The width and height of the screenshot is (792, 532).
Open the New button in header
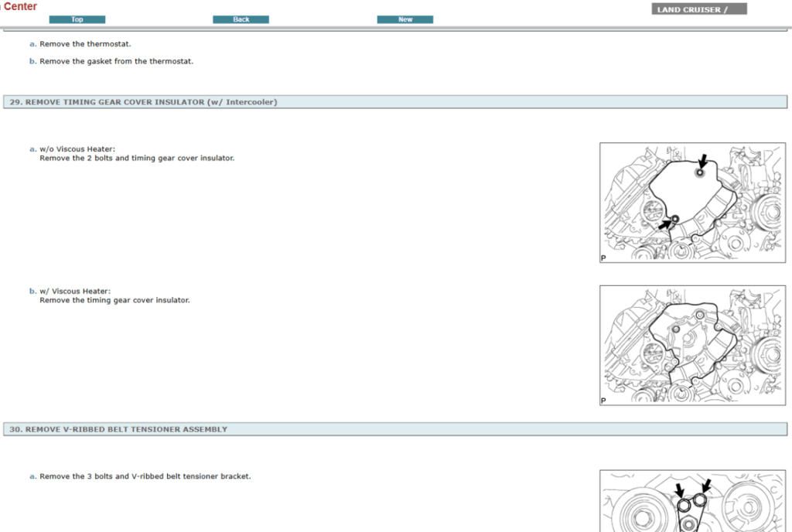point(405,19)
